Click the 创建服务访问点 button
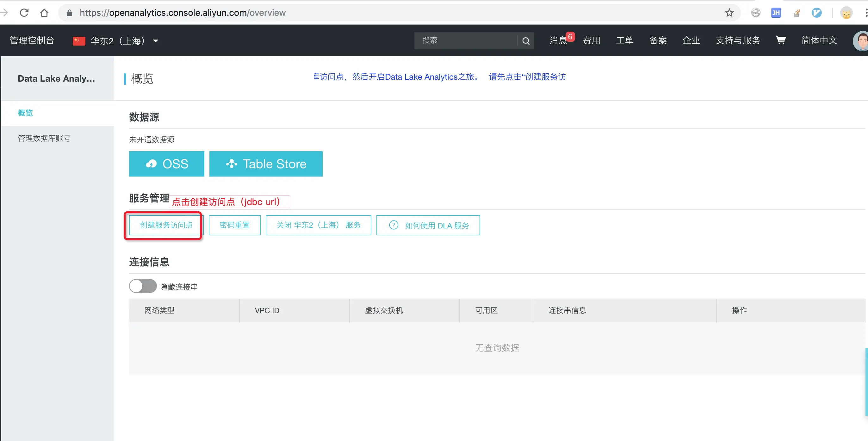The height and width of the screenshot is (441, 868). 166,225
